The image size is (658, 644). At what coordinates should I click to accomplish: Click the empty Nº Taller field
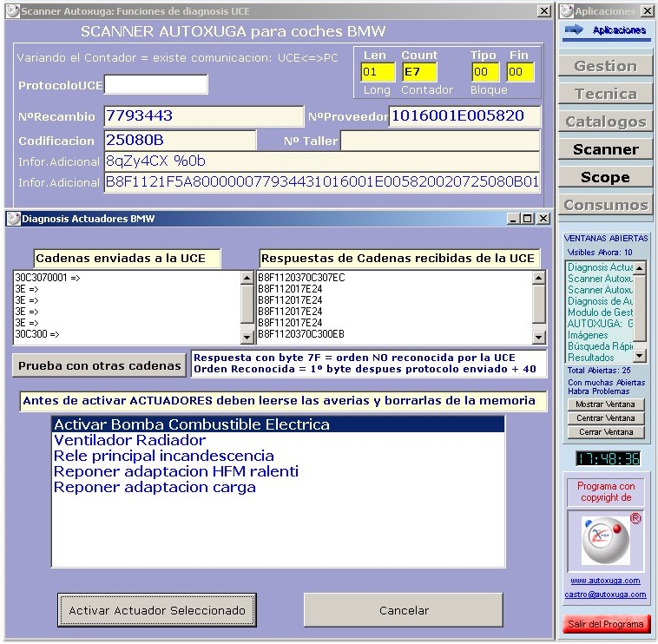[x=440, y=141]
